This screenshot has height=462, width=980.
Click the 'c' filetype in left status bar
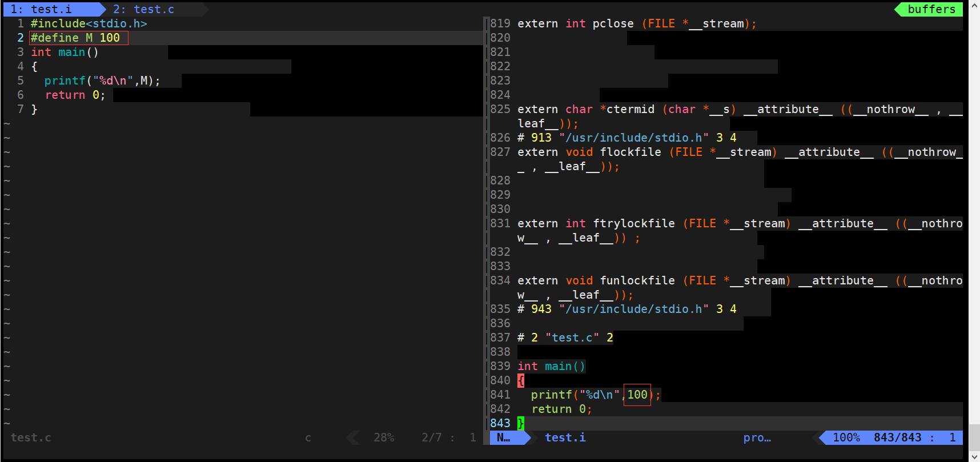[x=308, y=437]
